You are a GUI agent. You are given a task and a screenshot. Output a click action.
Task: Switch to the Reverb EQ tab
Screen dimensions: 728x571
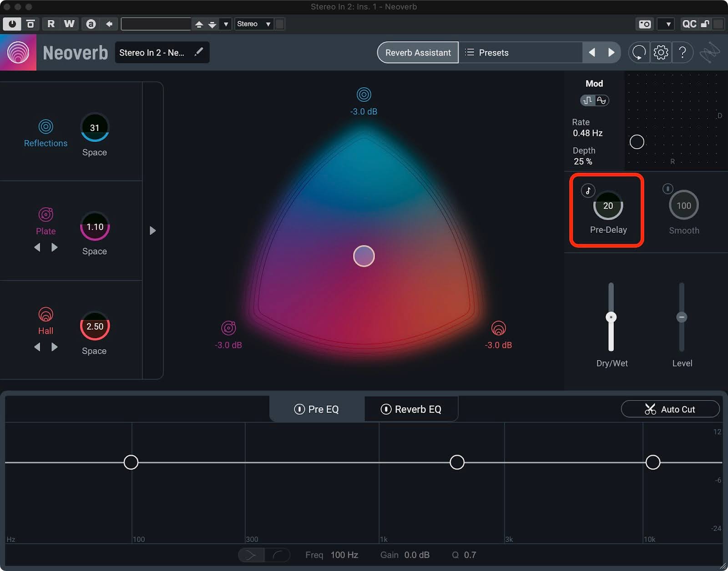click(x=411, y=409)
